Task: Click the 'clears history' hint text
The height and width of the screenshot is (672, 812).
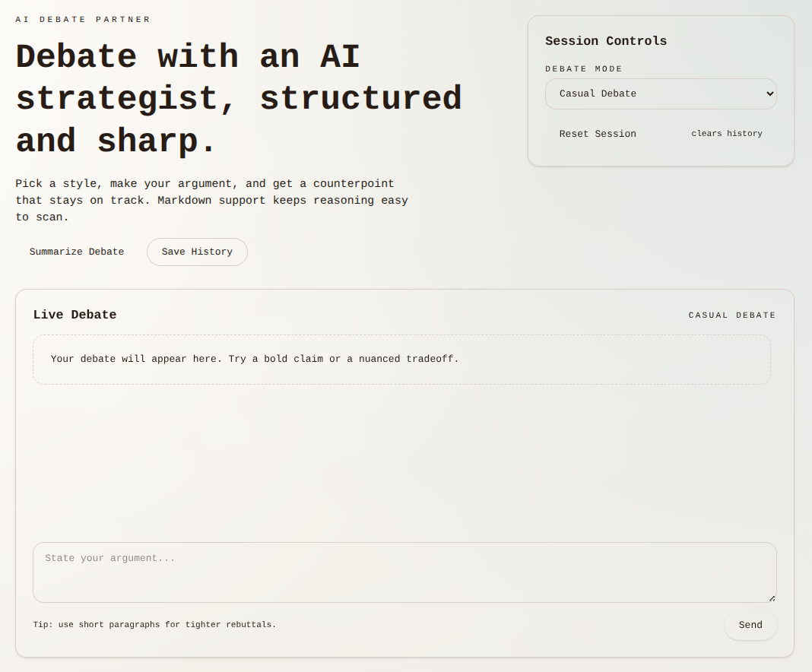Action: pos(726,134)
